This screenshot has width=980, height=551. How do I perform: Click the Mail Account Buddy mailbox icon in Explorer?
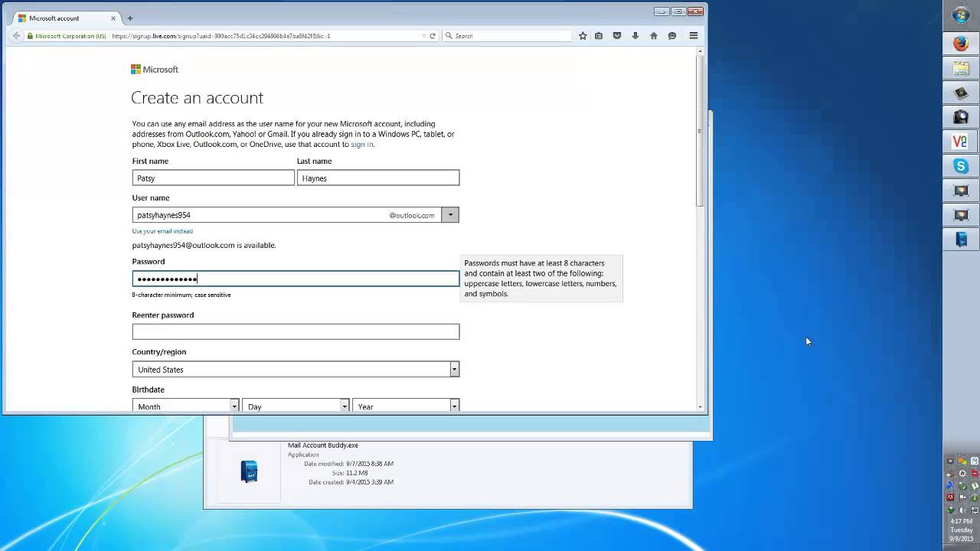click(x=249, y=471)
